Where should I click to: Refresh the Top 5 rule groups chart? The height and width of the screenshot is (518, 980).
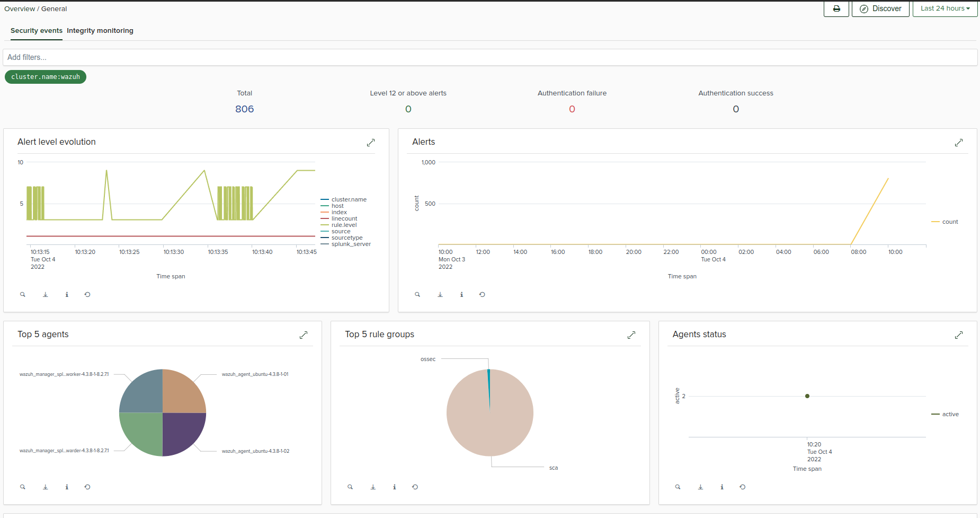[415, 487]
